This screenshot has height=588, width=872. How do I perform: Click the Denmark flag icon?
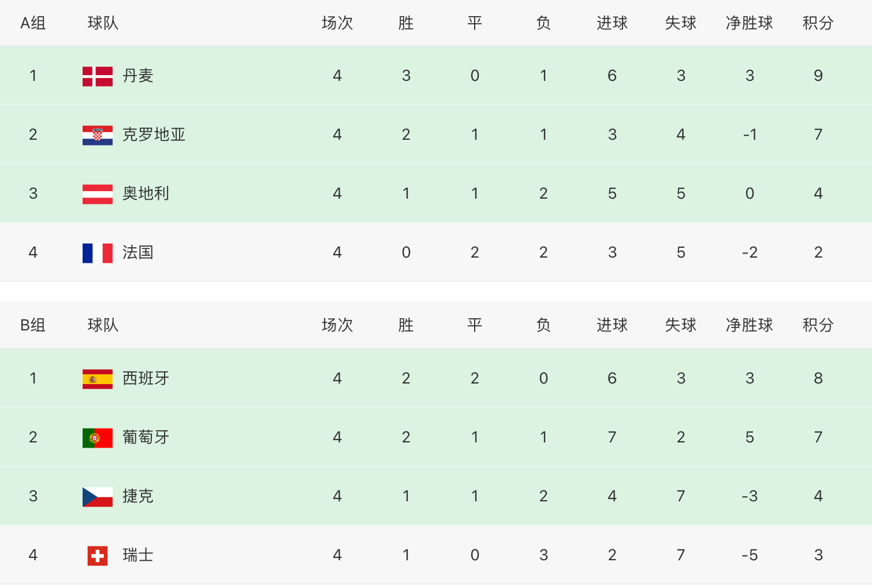click(x=98, y=76)
